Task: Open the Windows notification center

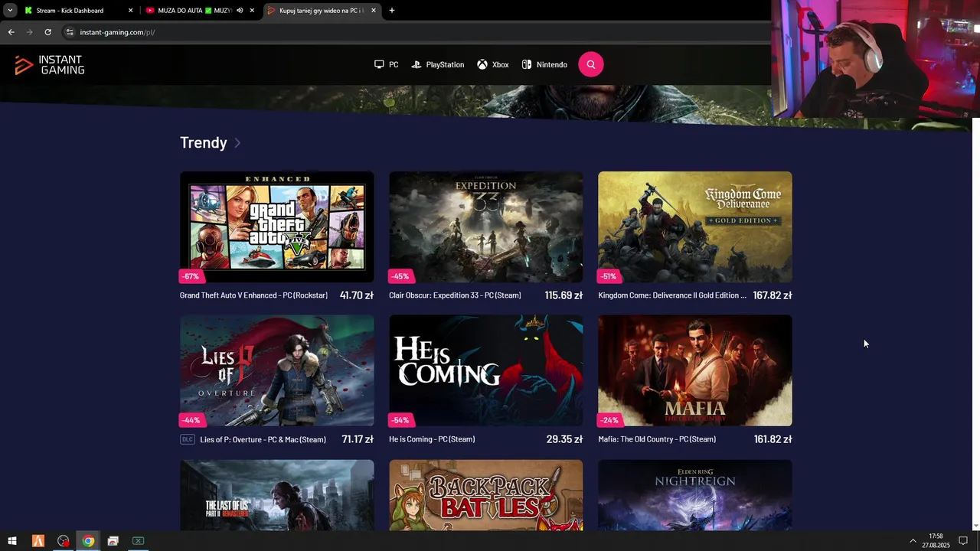Action: (x=963, y=541)
